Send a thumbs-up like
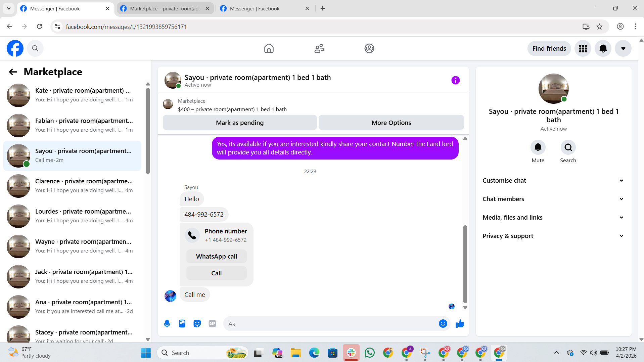Screen dimensions: 644x362 [460, 324]
